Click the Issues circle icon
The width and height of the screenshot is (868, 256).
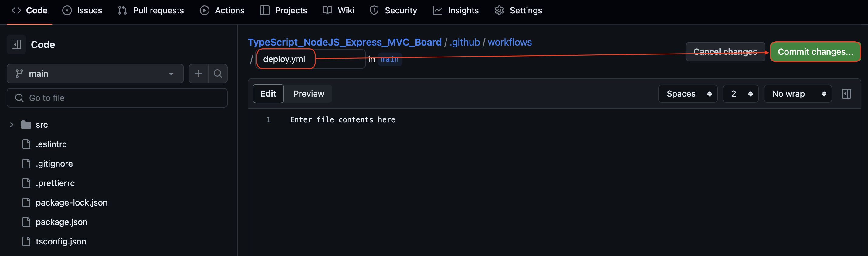pos(67,10)
